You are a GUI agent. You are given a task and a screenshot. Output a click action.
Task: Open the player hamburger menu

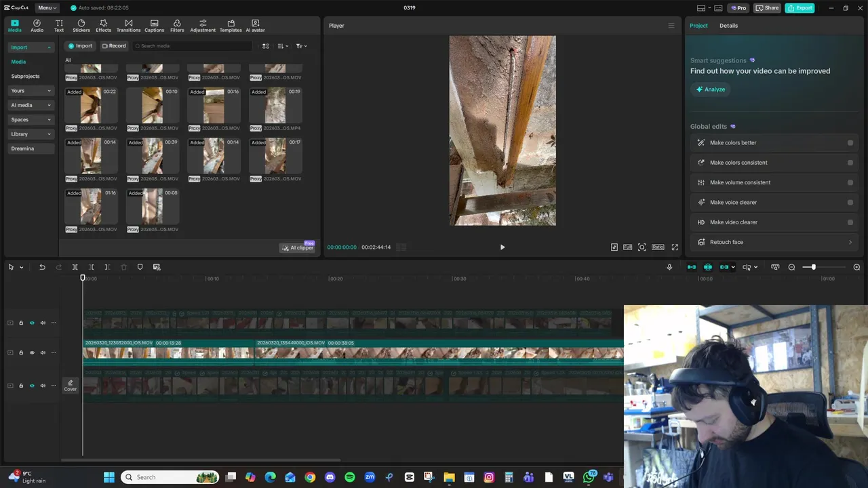tap(671, 26)
